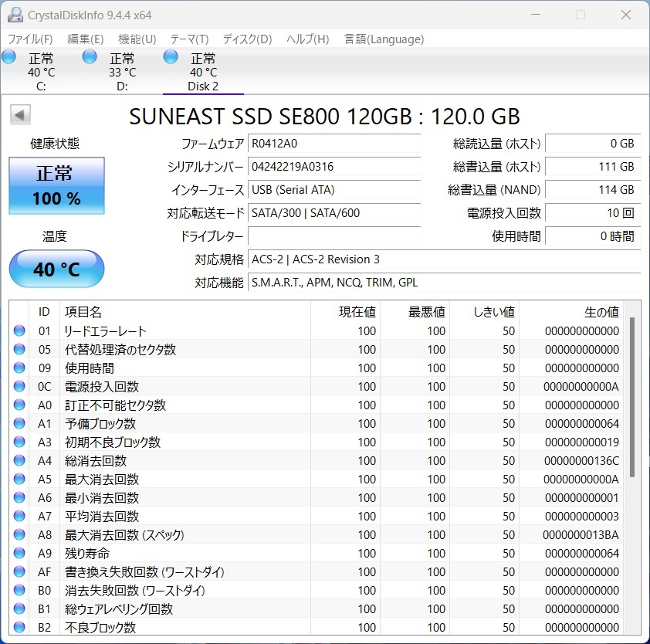Viewport: 650px width, 644px height.
Task: Click the Disk 2 status orb
Action: click(171, 56)
